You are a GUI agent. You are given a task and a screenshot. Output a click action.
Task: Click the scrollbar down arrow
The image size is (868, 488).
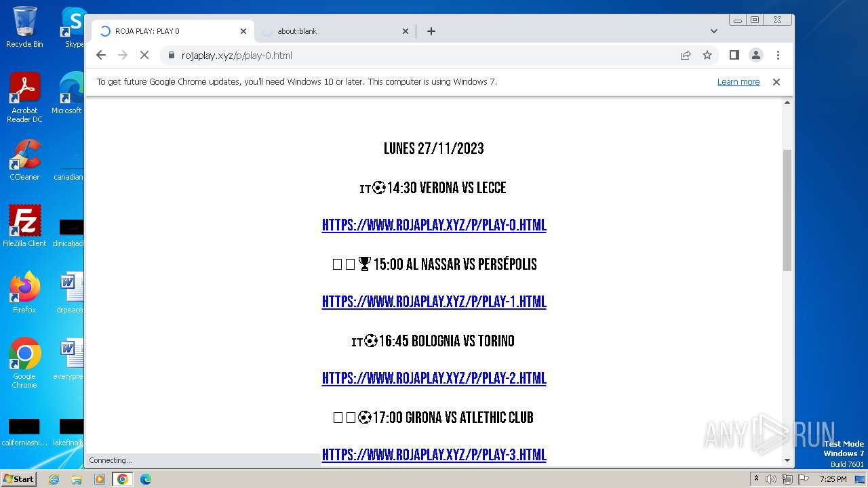787,460
